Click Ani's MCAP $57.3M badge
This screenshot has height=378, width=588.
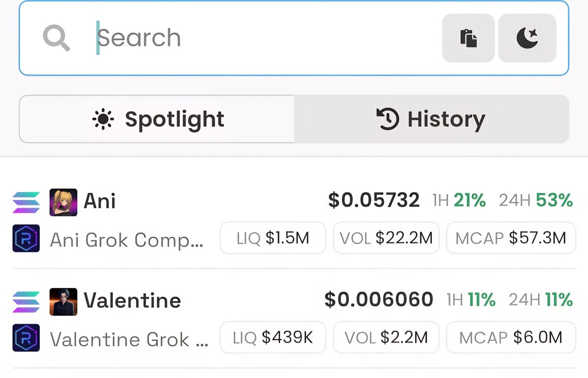(x=511, y=238)
